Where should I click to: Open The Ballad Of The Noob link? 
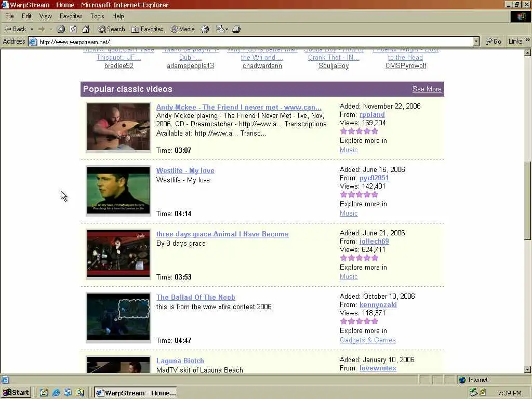point(196,298)
